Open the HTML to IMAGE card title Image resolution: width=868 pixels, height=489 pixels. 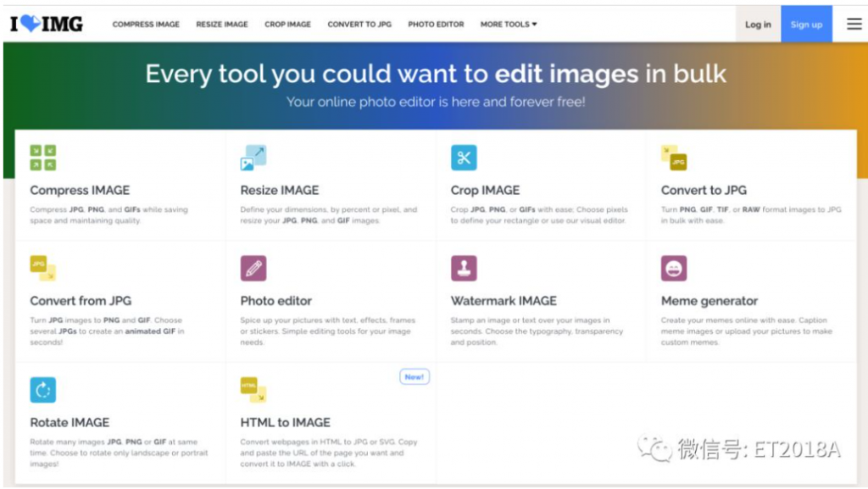(285, 423)
